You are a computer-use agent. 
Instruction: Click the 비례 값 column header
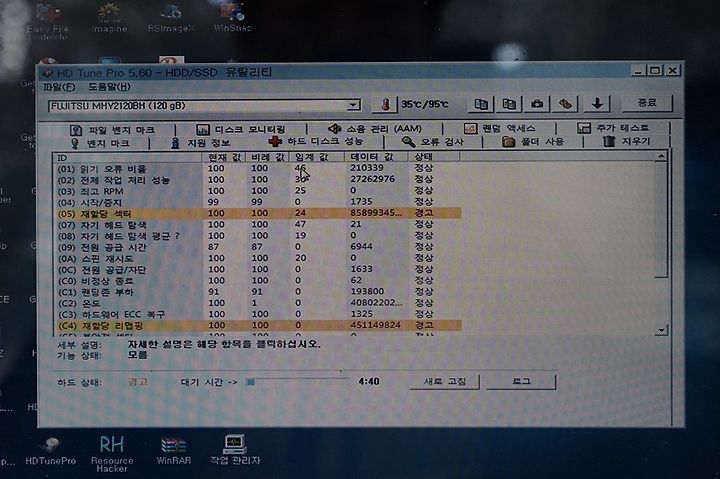pyautogui.click(x=268, y=157)
